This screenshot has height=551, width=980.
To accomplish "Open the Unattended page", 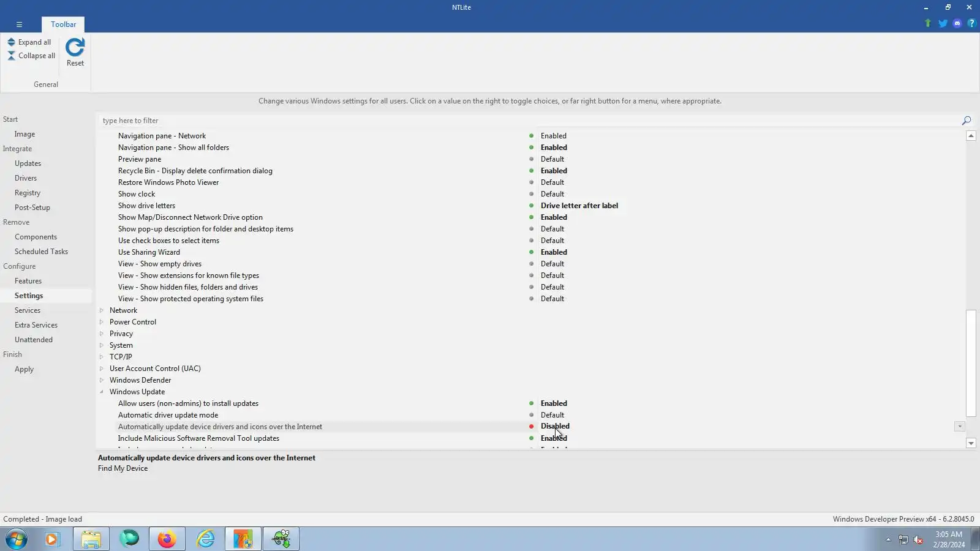I will 34,340.
